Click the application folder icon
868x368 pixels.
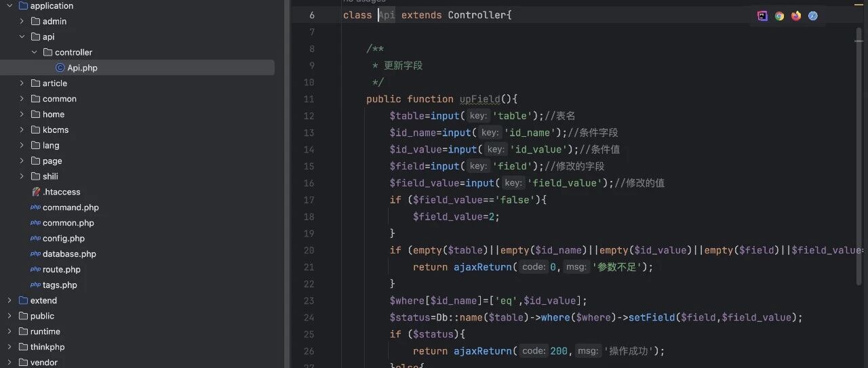23,5
